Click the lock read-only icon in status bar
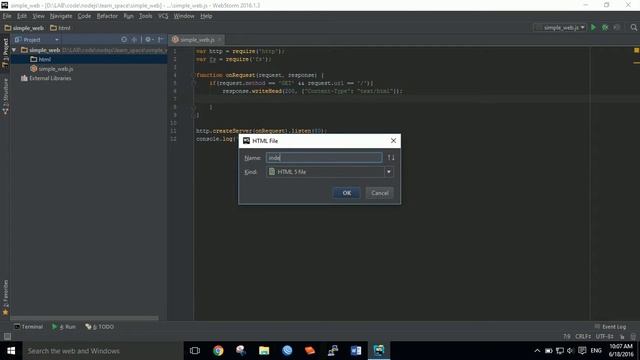 pyautogui.click(x=622, y=336)
